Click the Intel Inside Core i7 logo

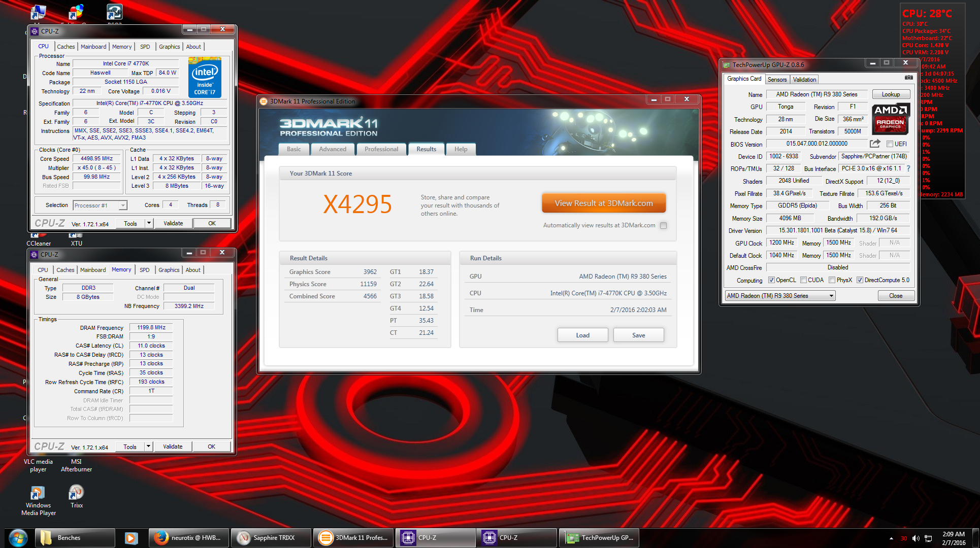coord(205,77)
